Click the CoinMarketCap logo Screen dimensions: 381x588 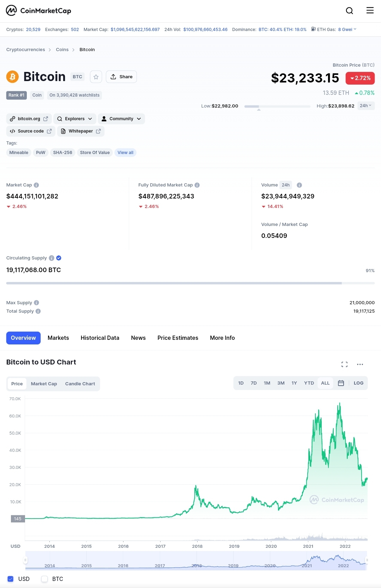click(x=38, y=11)
